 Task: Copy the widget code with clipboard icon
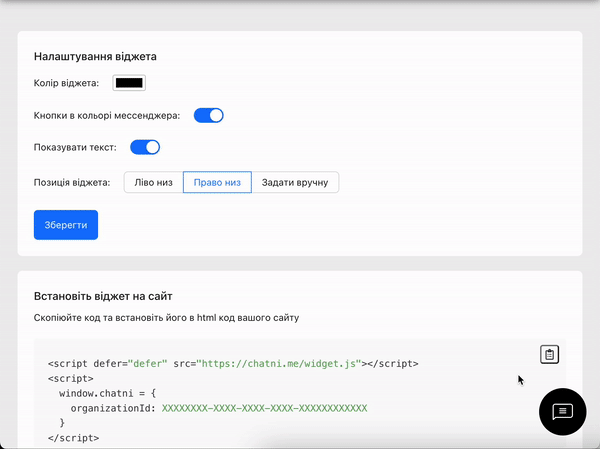(x=549, y=354)
